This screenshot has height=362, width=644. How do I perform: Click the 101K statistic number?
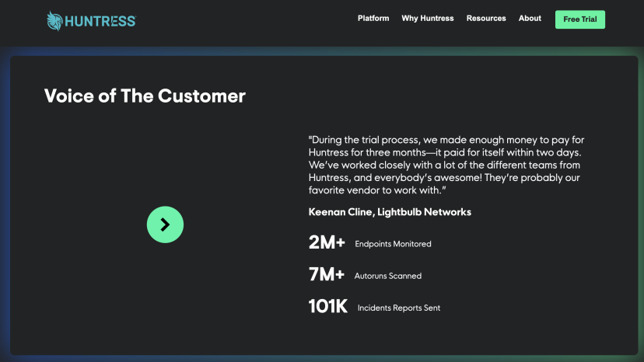[x=328, y=306]
